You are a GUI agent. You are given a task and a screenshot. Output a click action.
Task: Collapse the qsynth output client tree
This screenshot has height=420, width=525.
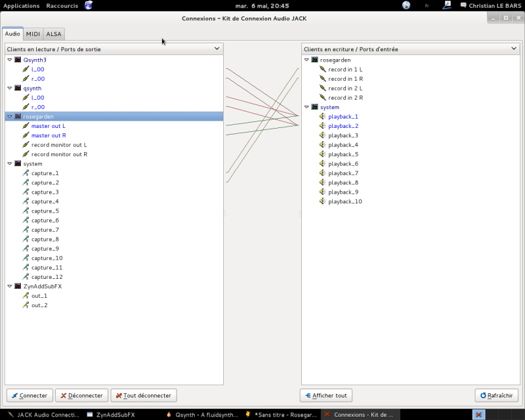point(10,89)
